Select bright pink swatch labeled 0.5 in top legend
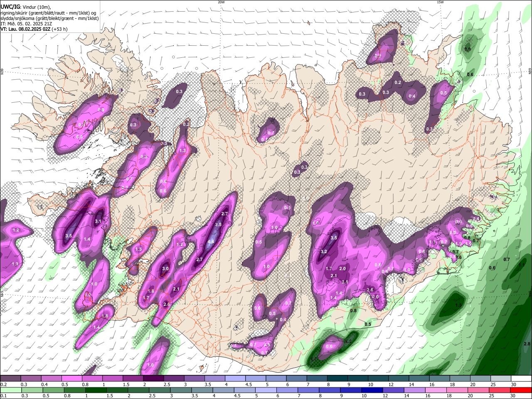532x399 pixels. click(71, 379)
